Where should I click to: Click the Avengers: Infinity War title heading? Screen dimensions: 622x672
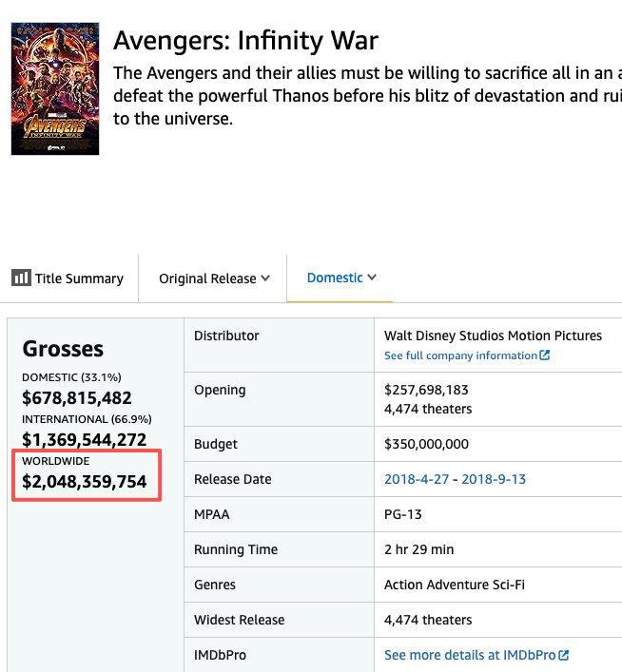[245, 41]
